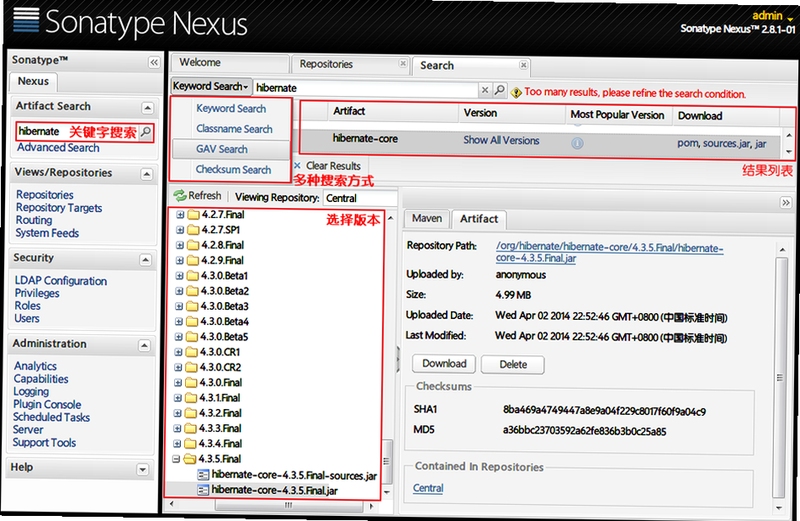
Task: Click the Clear Results x icon
Action: [297, 165]
